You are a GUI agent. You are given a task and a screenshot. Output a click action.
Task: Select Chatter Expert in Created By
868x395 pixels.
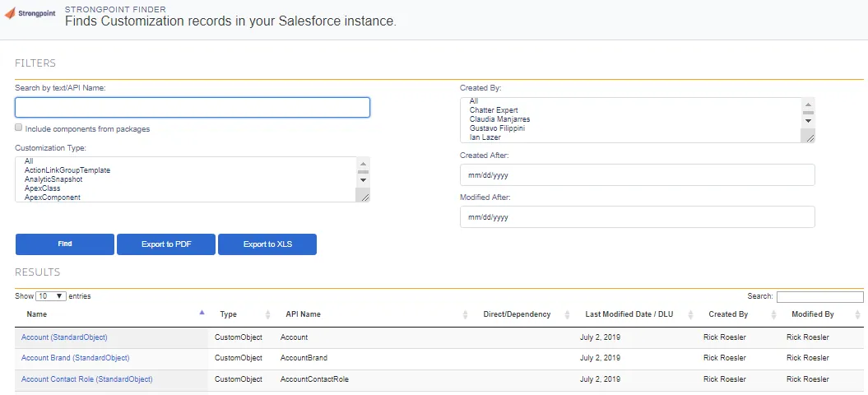[494, 110]
